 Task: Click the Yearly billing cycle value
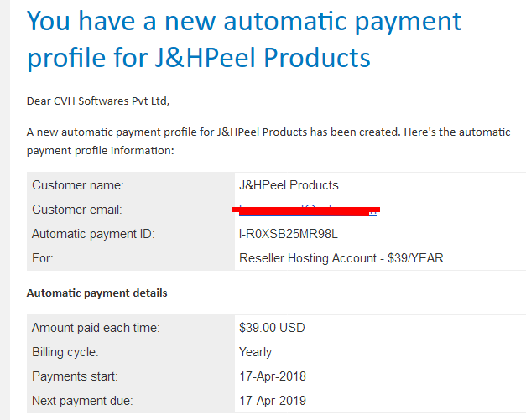click(x=255, y=352)
